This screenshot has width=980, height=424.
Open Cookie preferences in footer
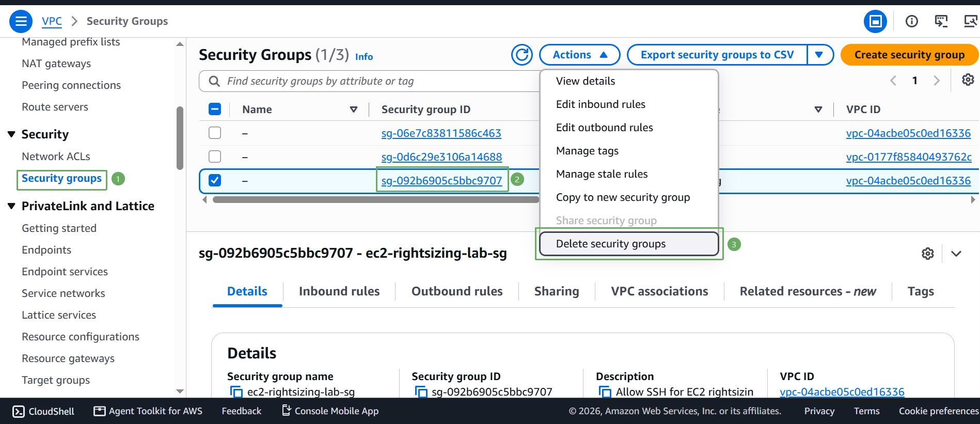(x=939, y=411)
